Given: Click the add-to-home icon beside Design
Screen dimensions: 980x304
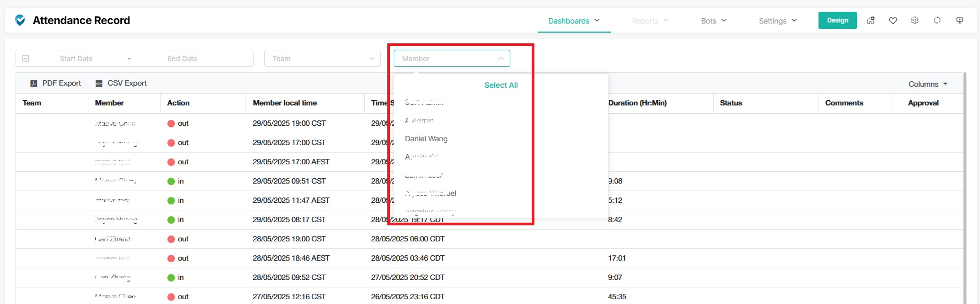Looking at the screenshot, I should tap(871, 20).
